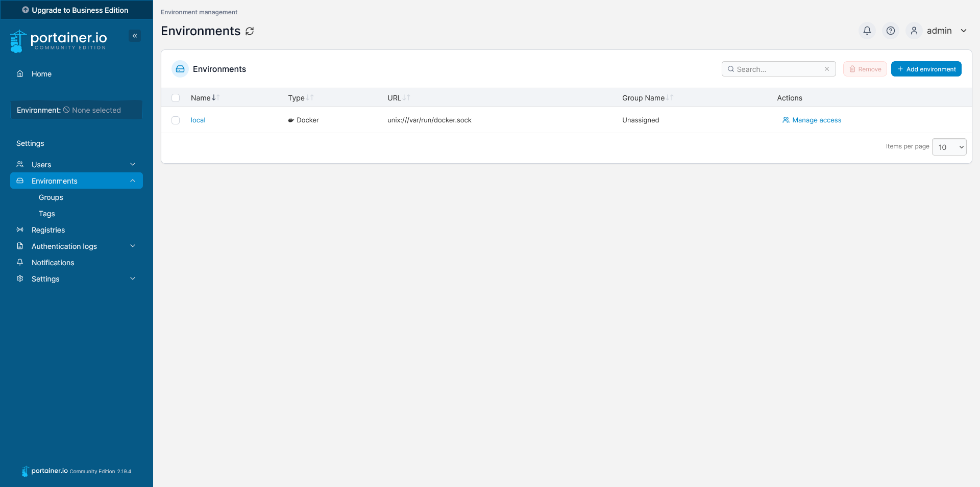Refresh the Environments list via reload icon
Image resolution: width=980 pixels, height=487 pixels.
point(249,31)
